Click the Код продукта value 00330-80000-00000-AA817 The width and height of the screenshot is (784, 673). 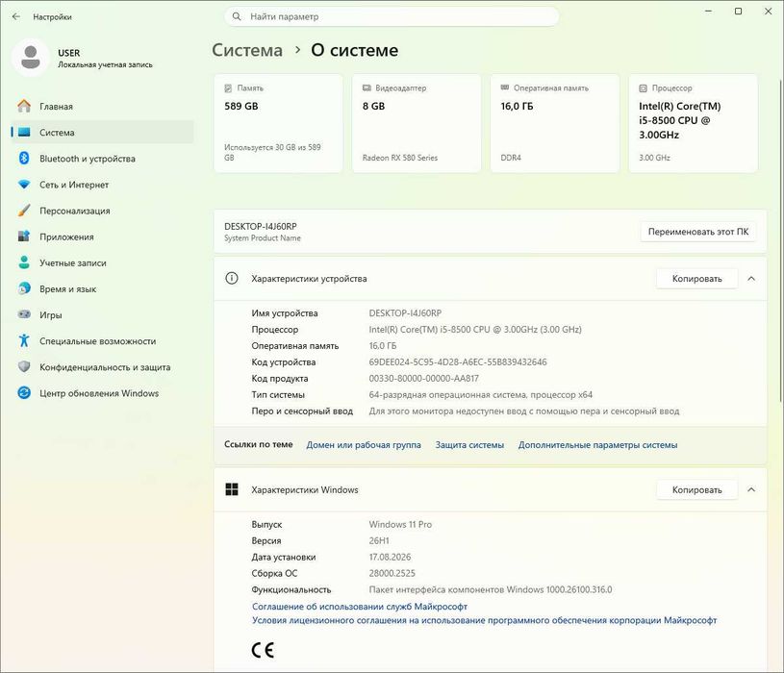pyautogui.click(x=423, y=378)
